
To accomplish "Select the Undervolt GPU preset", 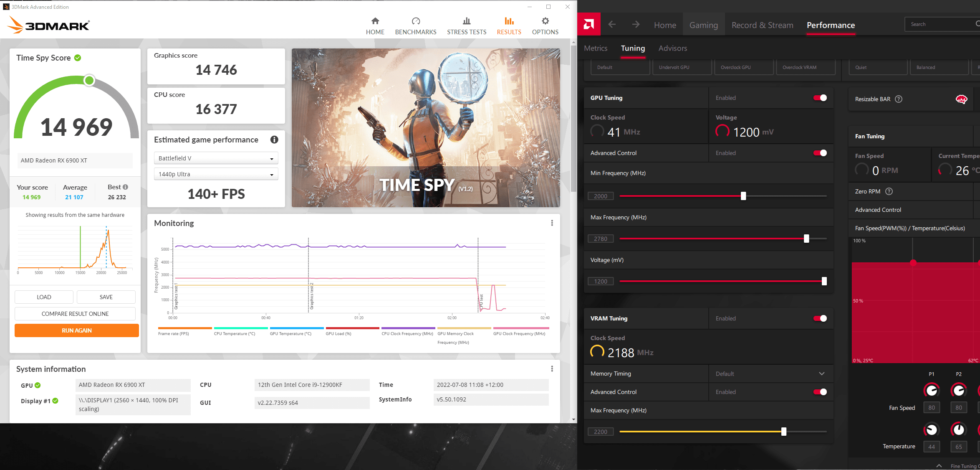I will coord(682,67).
